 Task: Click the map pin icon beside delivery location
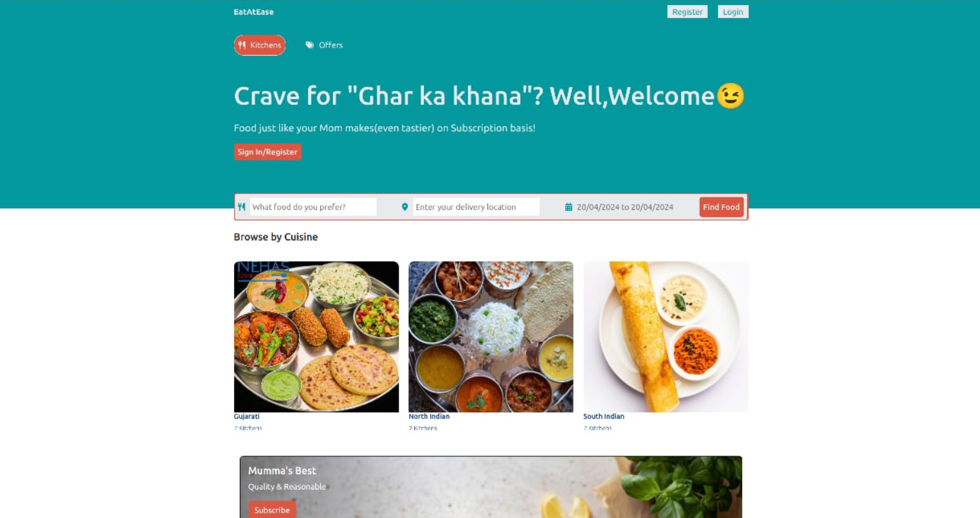pyautogui.click(x=404, y=207)
